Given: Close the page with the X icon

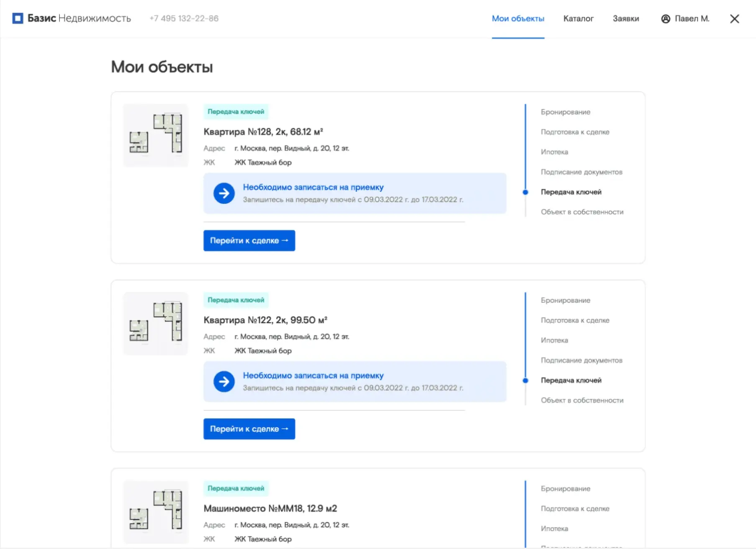Looking at the screenshot, I should [734, 19].
